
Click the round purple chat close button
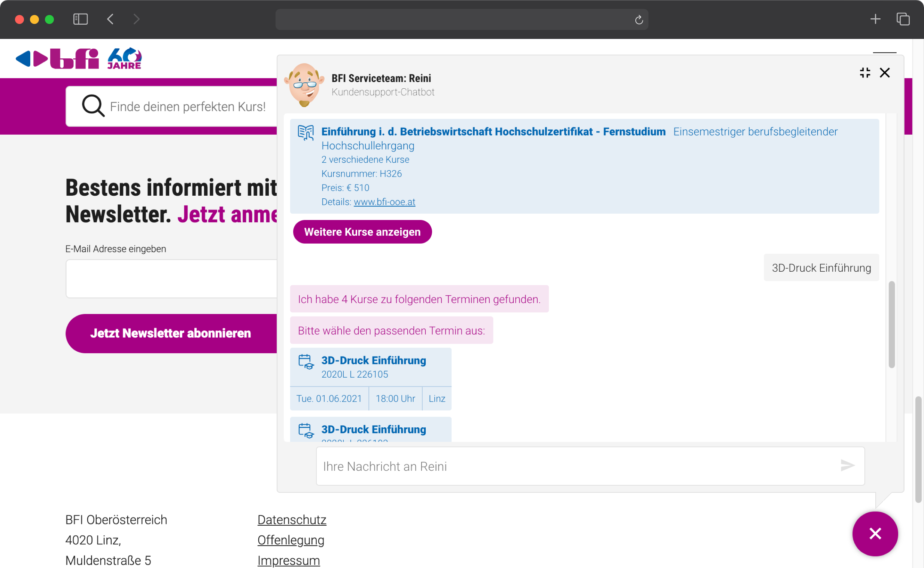point(875,534)
